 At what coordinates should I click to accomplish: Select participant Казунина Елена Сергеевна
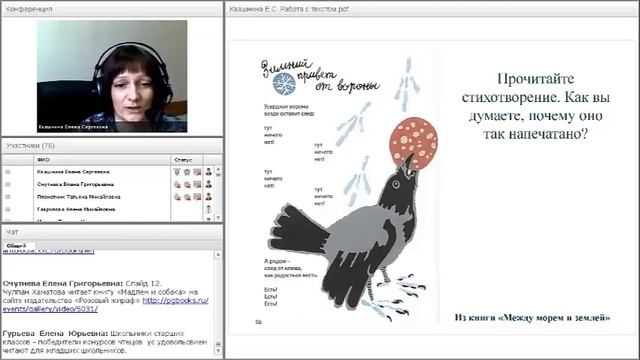pos(73,172)
